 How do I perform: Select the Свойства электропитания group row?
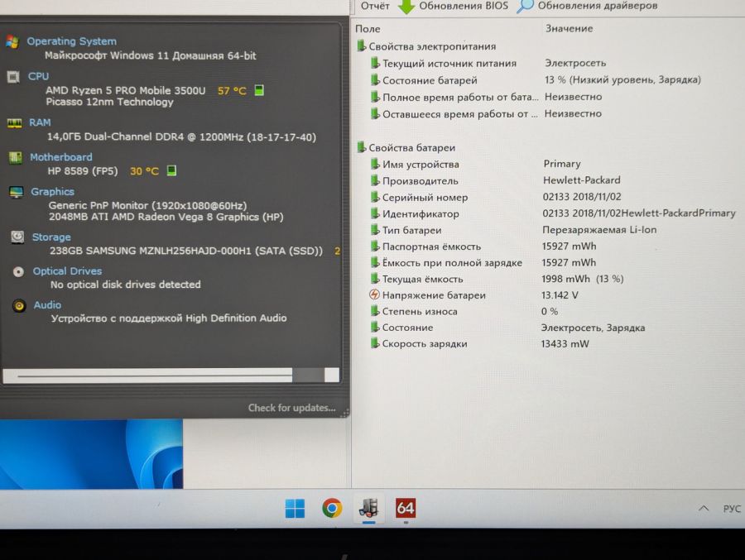coord(426,46)
